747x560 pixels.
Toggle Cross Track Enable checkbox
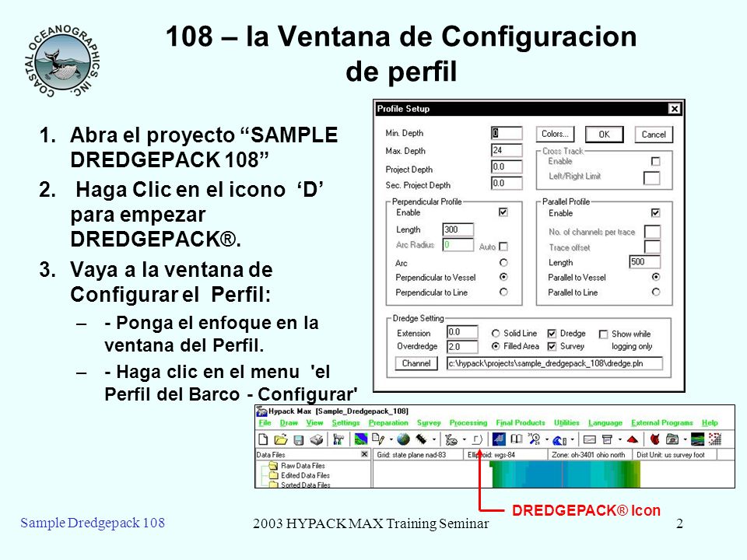pyautogui.click(x=655, y=162)
